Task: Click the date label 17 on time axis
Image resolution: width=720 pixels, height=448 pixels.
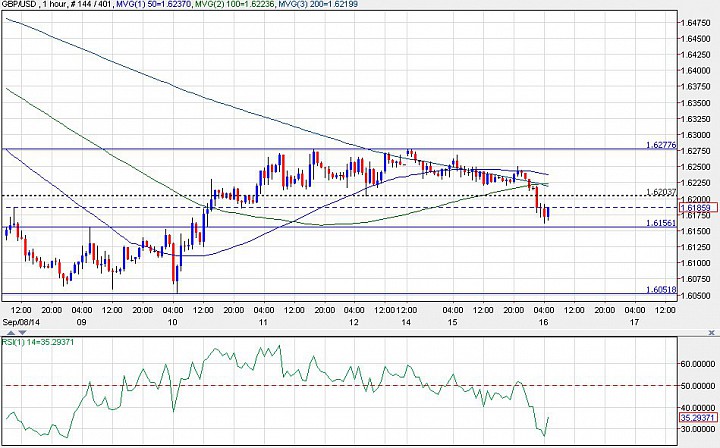Action: 634,322
